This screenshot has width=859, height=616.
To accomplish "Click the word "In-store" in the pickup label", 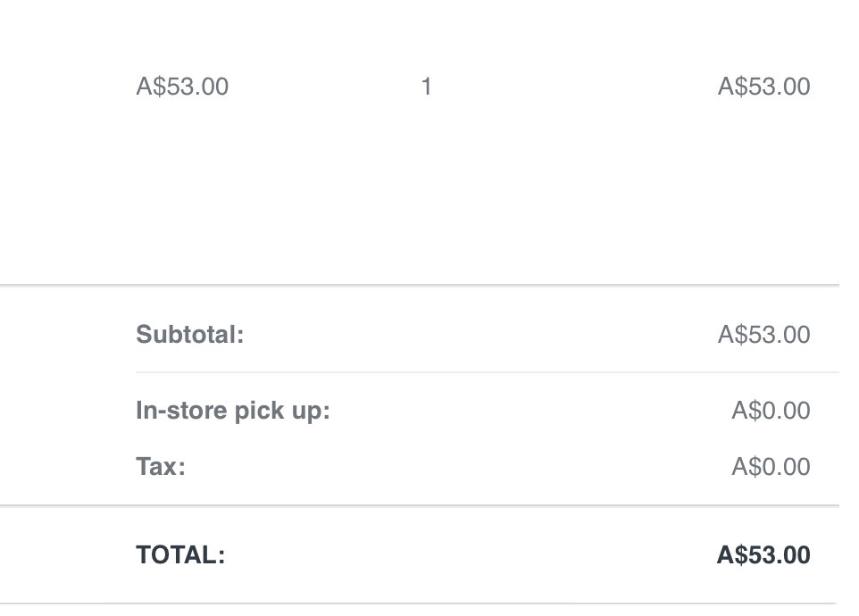I will tap(177, 411).
